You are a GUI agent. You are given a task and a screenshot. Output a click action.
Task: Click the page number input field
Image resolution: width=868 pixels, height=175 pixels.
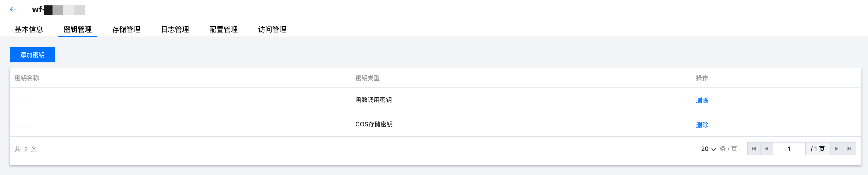789,149
